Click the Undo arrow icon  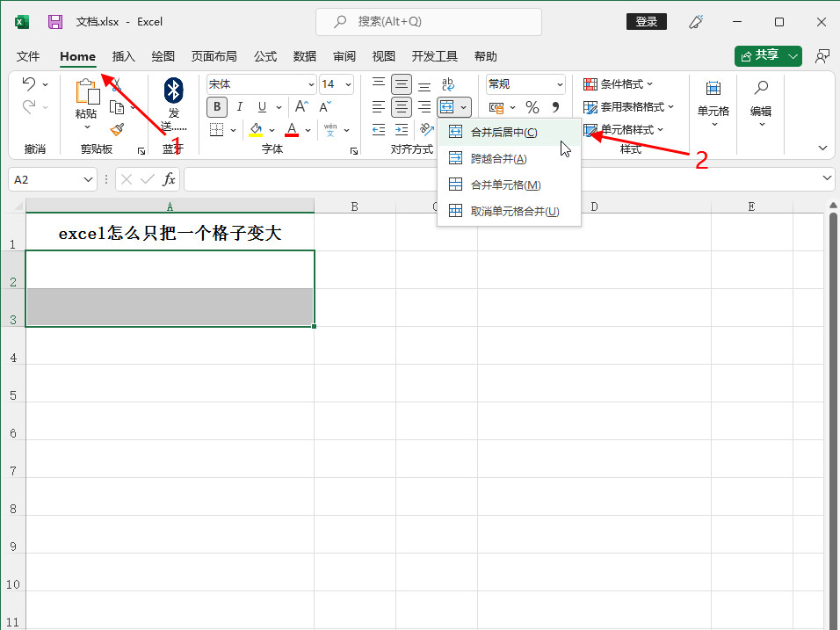click(28, 83)
